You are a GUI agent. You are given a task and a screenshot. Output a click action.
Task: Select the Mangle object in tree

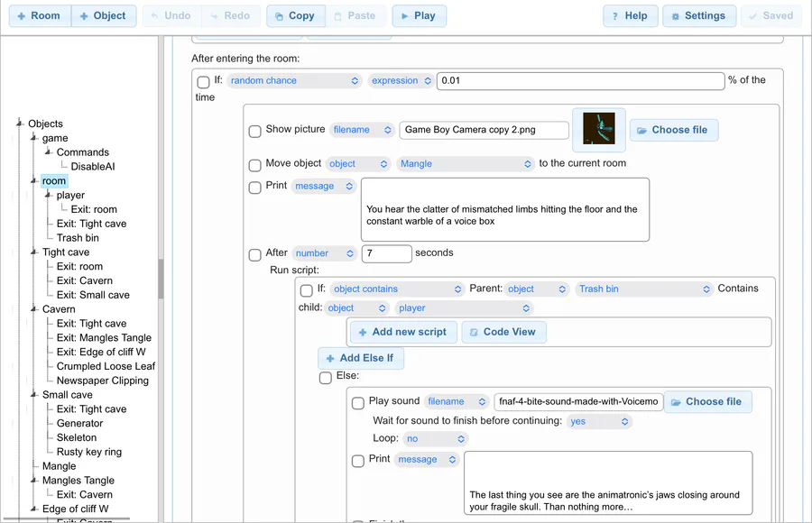[x=59, y=466]
